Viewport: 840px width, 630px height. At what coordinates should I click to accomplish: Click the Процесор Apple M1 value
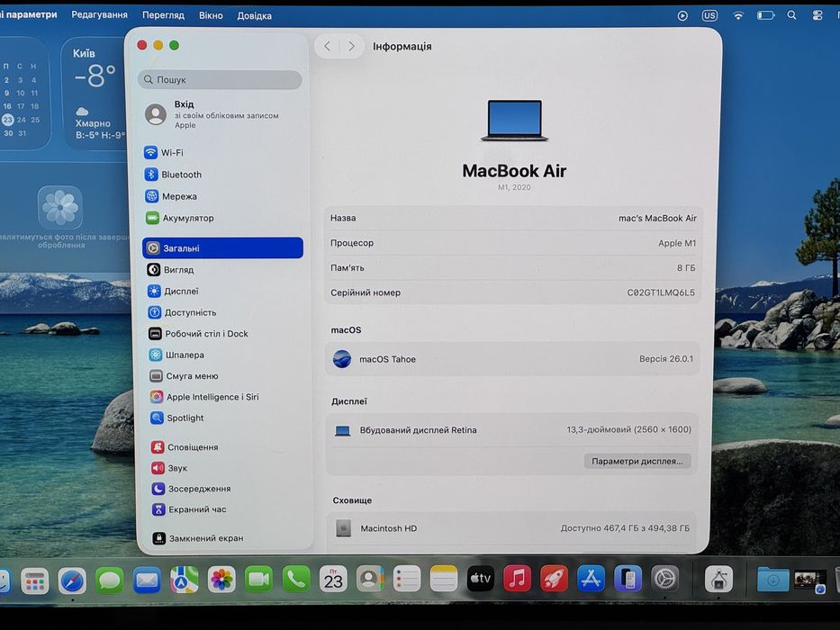pos(677,243)
